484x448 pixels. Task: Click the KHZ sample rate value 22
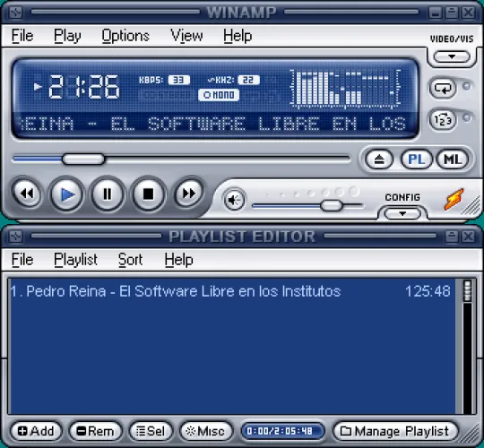pos(249,81)
